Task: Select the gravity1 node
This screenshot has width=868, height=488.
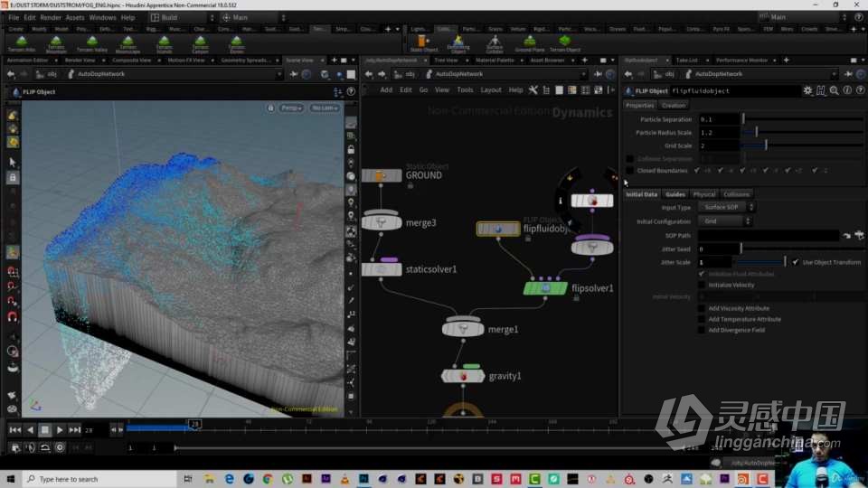Action: 463,376
